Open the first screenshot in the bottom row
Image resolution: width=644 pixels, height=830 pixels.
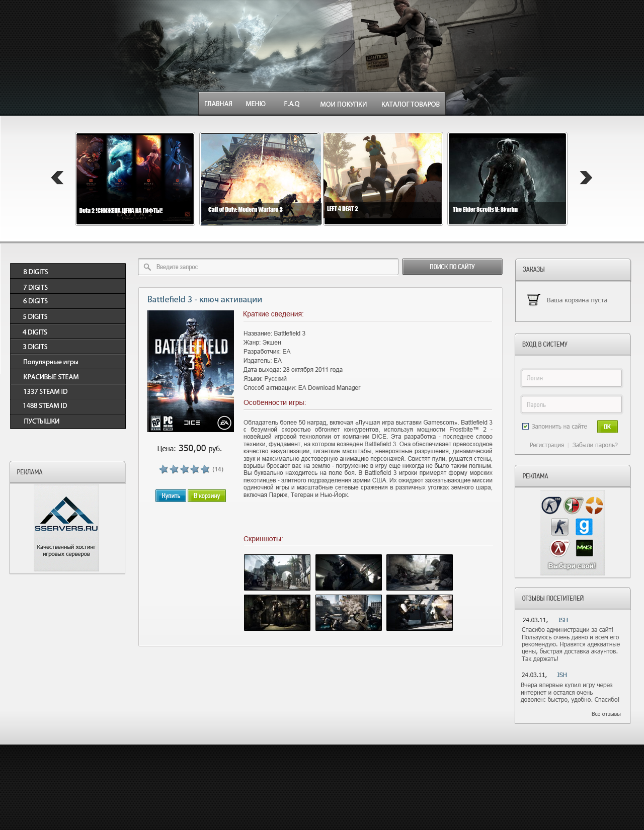coord(277,613)
